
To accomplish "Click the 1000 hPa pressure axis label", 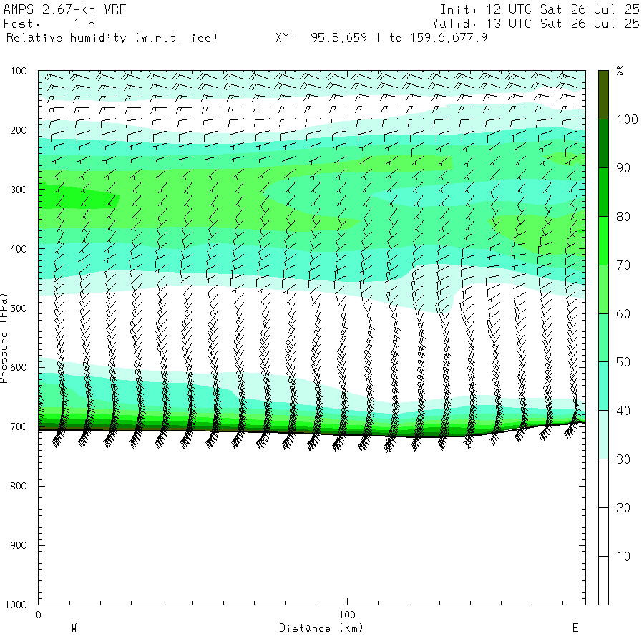I will click(16, 605).
